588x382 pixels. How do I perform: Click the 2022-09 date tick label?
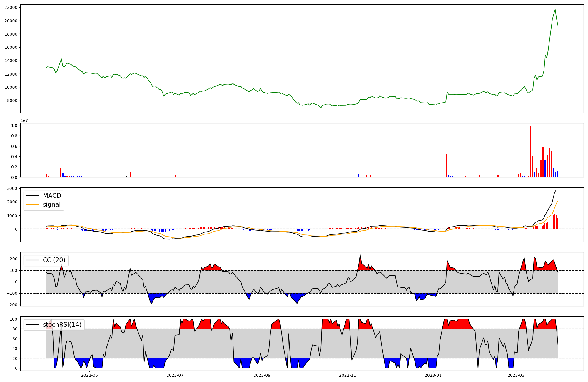(262, 375)
